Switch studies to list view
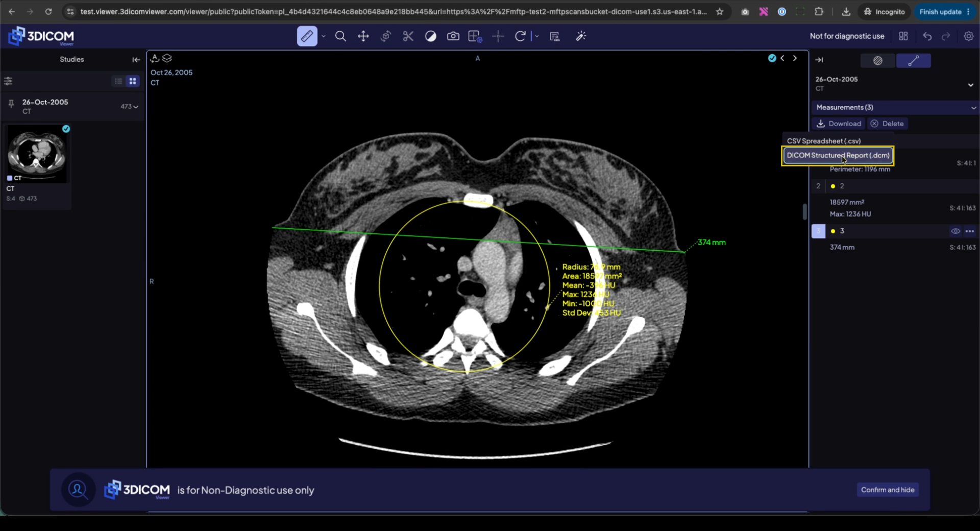Viewport: 980px width, 531px height. 118,81
